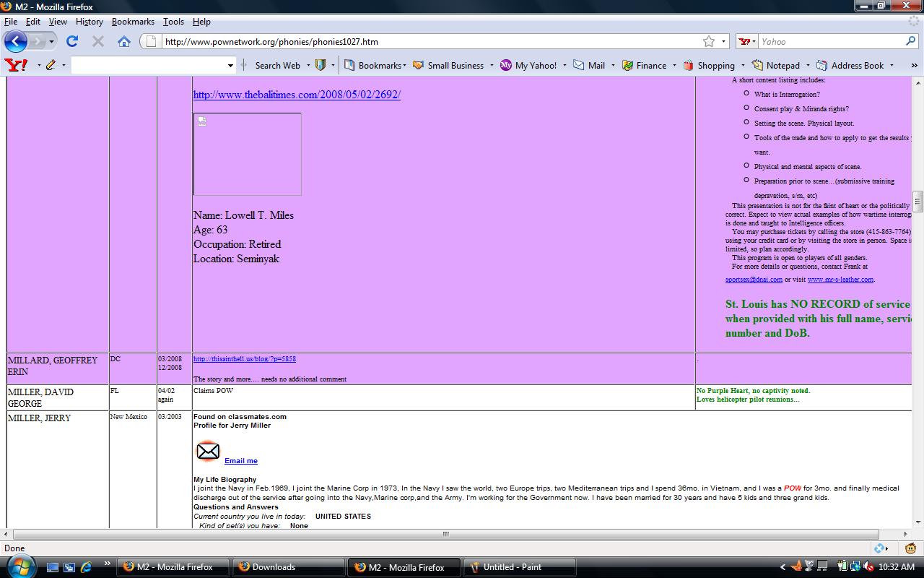Viewport: 924px width, 578px height.
Task: Open the History menu
Action: click(x=89, y=22)
